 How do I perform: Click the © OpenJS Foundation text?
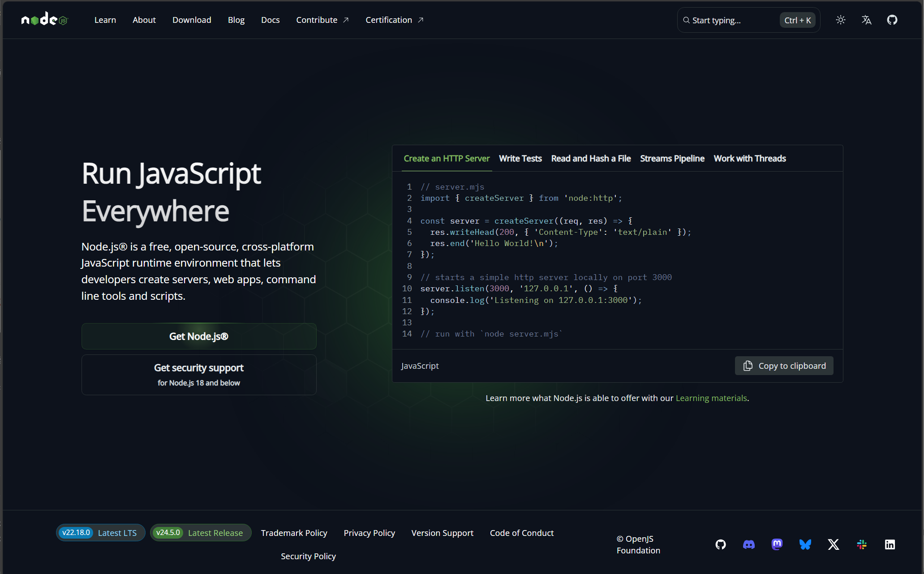coord(638,544)
